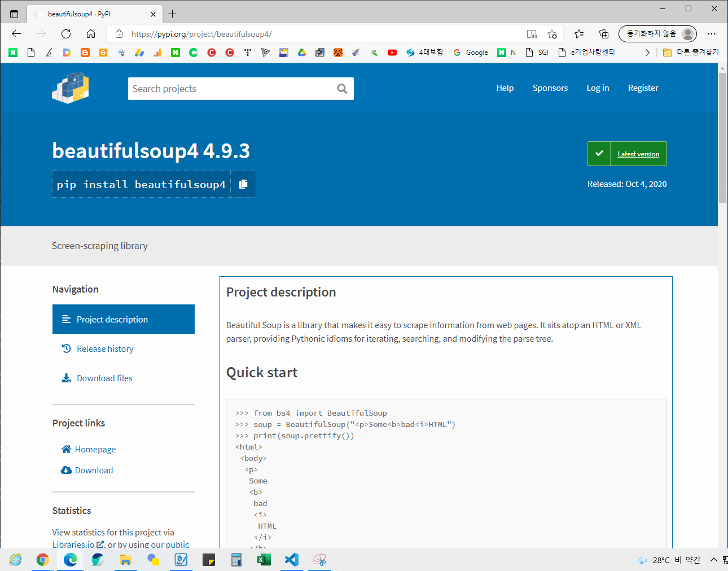Open the e기업사랑센터 bookmark
Image resolution: width=728 pixels, height=571 pixels.
pos(586,53)
